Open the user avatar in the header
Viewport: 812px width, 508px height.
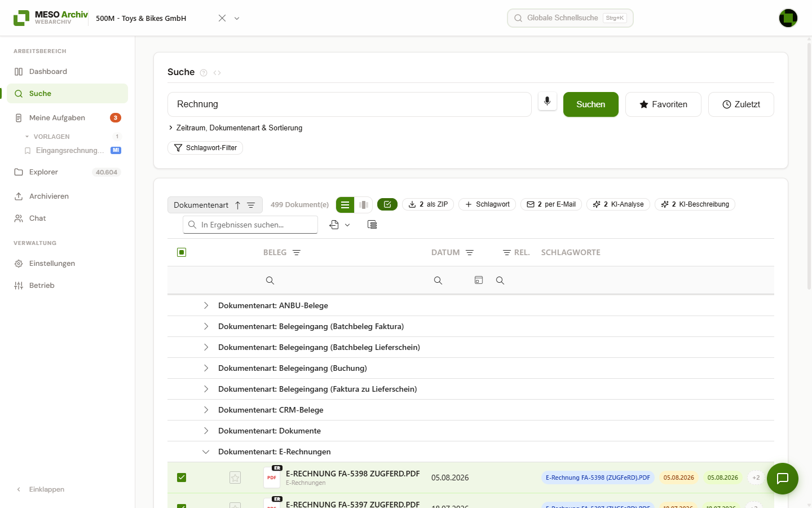(788, 18)
